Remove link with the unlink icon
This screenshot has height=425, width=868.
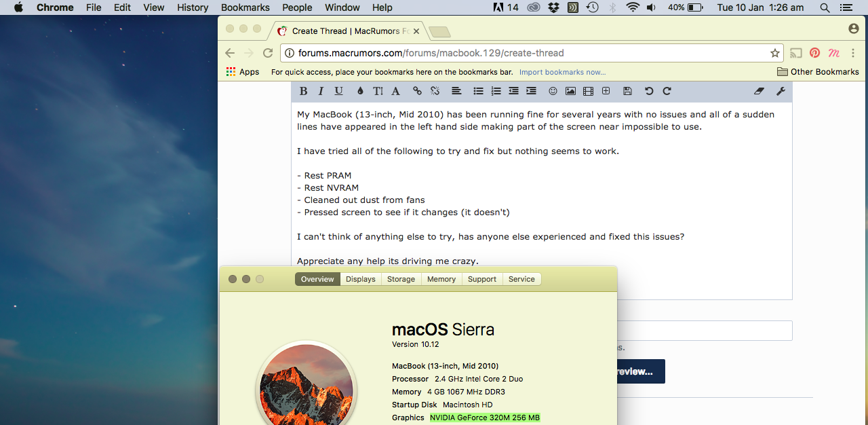[x=435, y=91]
